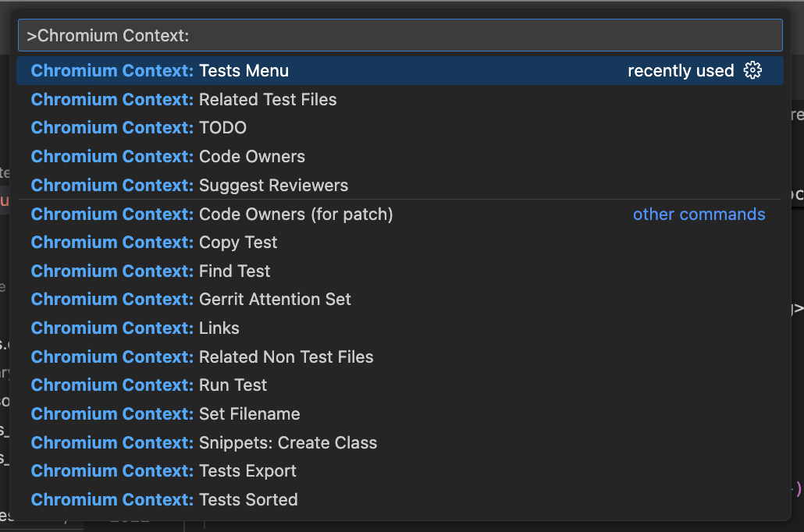Select Chromium Context: Links

(x=400, y=328)
